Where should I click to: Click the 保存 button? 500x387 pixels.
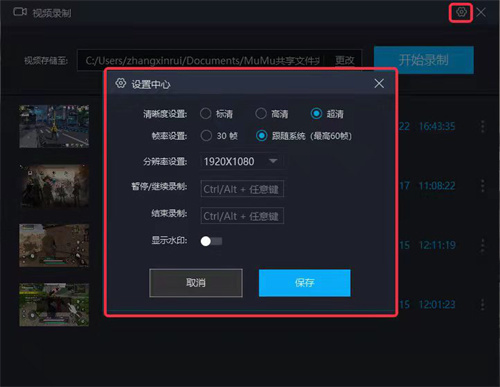(305, 283)
